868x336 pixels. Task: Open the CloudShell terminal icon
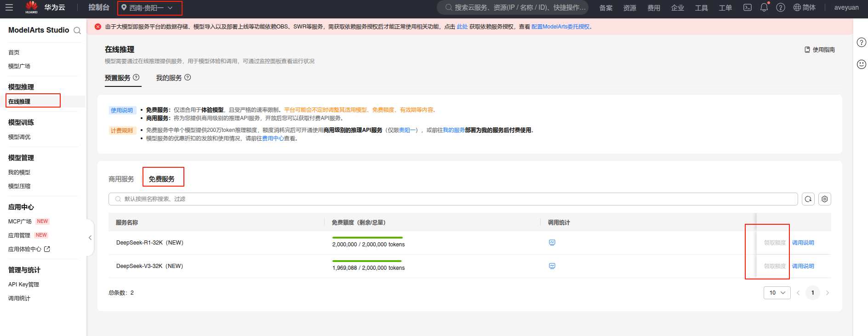[748, 7]
